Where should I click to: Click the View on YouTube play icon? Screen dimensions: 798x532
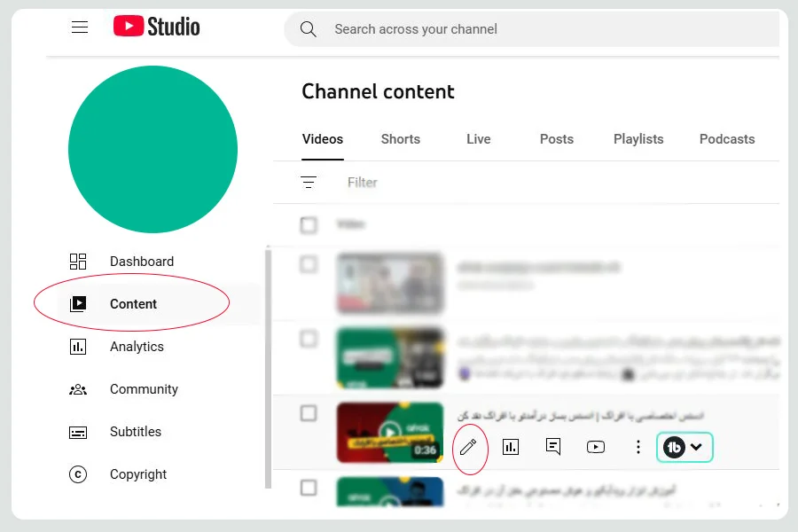tap(596, 447)
